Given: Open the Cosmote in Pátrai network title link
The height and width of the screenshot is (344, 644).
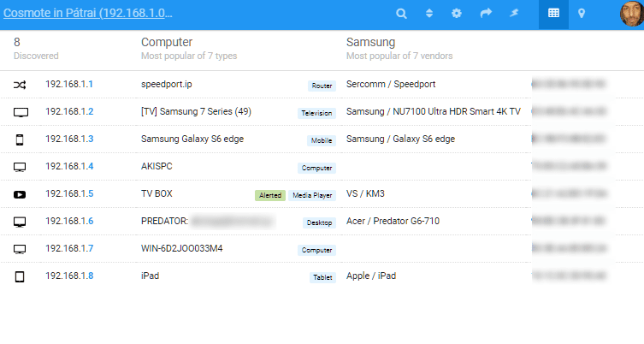Looking at the screenshot, I should click(88, 13).
